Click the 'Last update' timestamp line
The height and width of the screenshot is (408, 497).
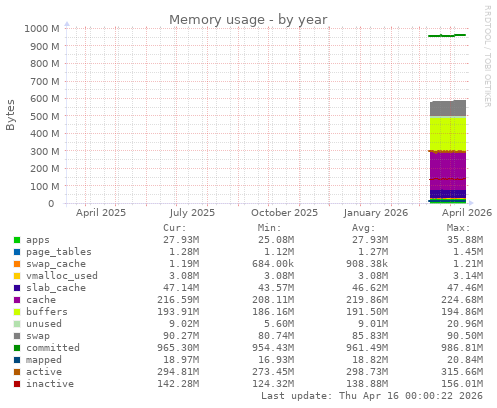[x=372, y=396]
